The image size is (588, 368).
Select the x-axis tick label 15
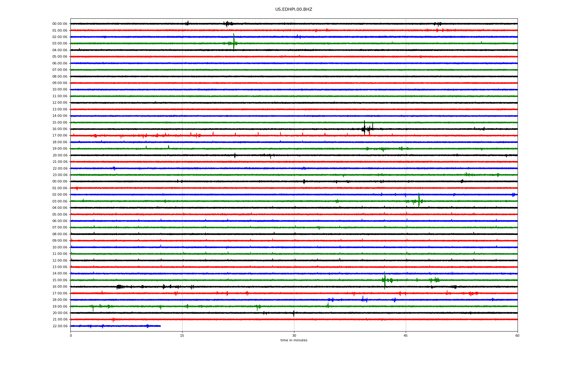pyautogui.click(x=182, y=335)
